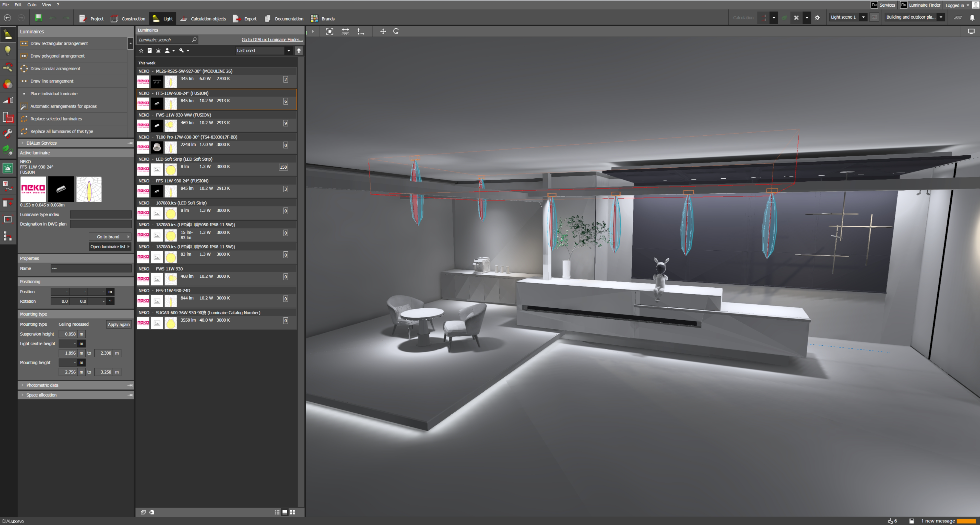The height and width of the screenshot is (525, 980).
Task: Click the Apply again button
Action: [118, 324]
